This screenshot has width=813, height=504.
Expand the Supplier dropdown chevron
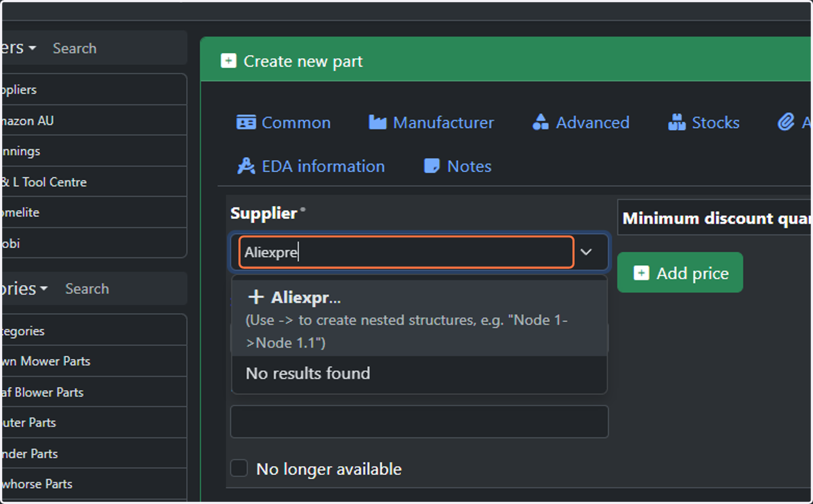(587, 252)
